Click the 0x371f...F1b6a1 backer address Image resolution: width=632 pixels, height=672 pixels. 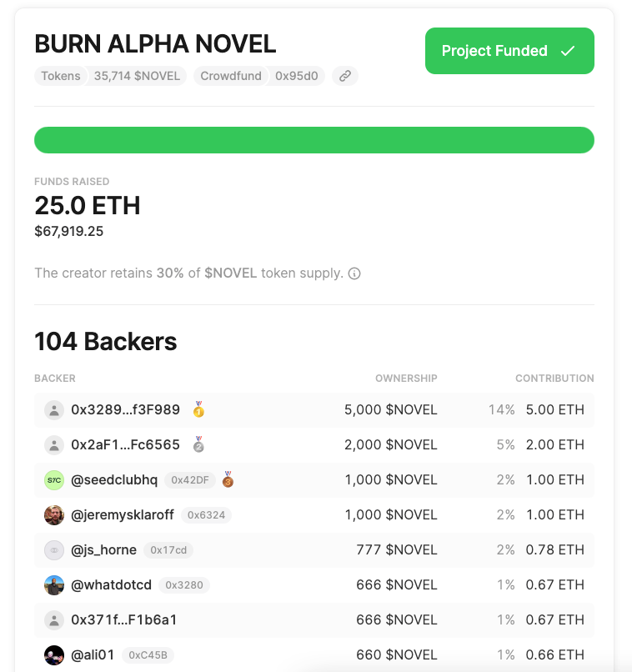point(124,619)
